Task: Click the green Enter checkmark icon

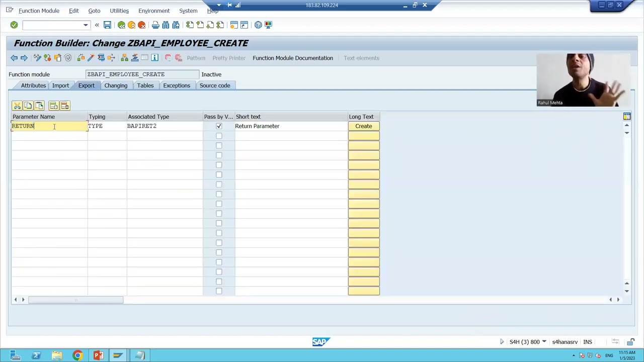Action: [x=14, y=25]
